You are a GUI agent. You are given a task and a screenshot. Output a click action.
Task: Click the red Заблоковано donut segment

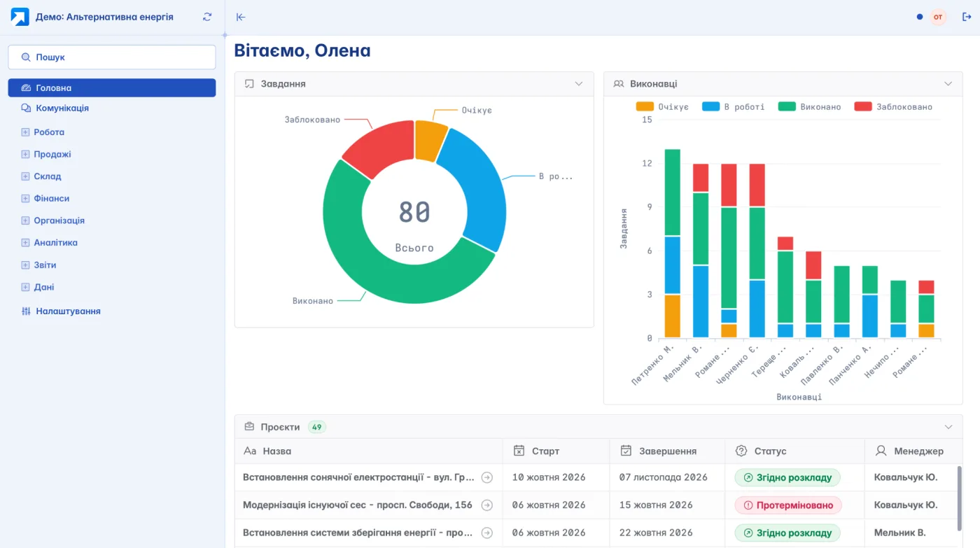(x=384, y=146)
